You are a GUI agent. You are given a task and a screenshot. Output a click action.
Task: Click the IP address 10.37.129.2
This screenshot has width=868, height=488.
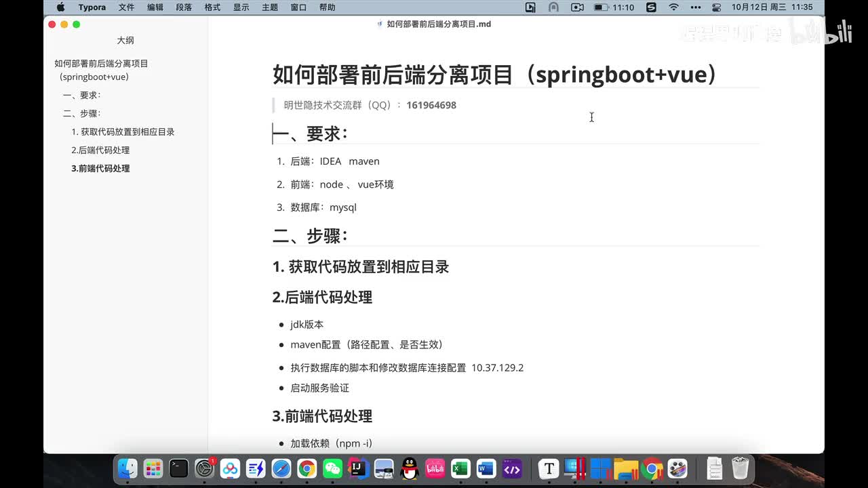pyautogui.click(x=498, y=368)
